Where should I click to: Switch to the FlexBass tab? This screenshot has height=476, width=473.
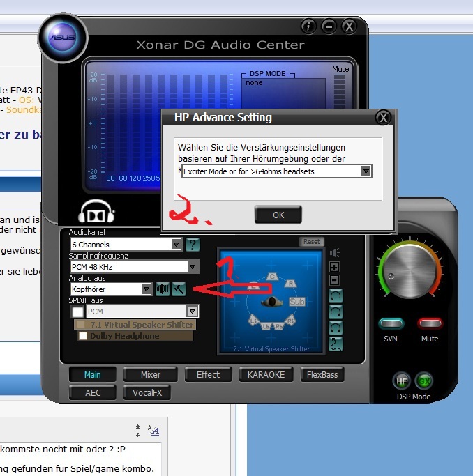(322, 375)
